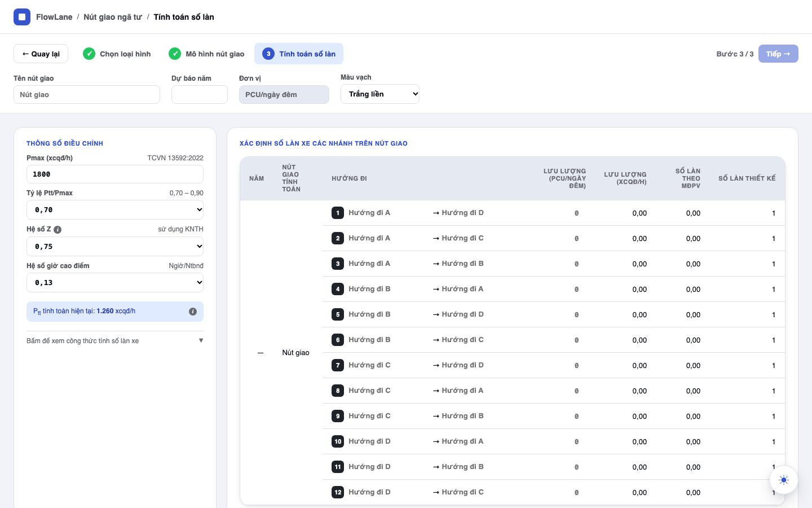Click the → Hướng đi B text in row 11
This screenshot has height=508, width=812.
(x=458, y=467)
